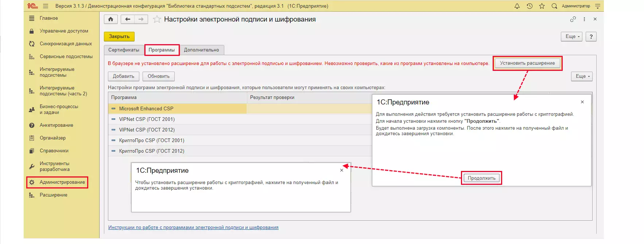Open help question mark button

591,37
